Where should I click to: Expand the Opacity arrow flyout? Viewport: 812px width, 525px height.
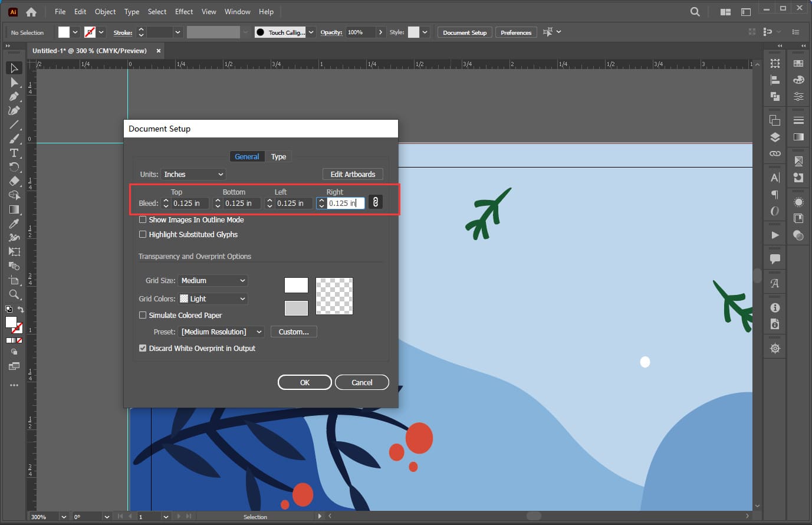pos(380,32)
